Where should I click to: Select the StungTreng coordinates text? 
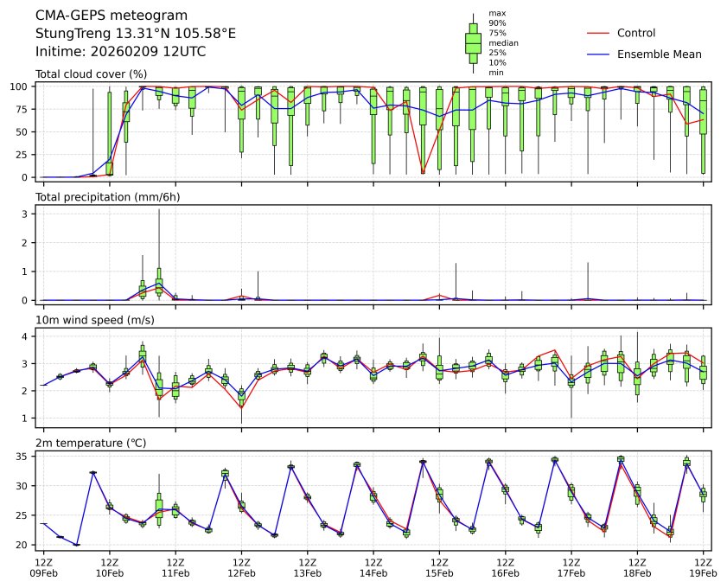135,34
